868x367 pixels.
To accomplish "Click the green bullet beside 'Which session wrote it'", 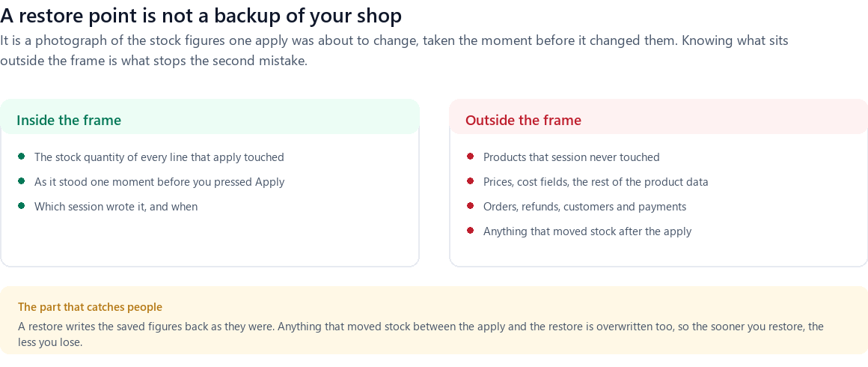I will (x=22, y=206).
